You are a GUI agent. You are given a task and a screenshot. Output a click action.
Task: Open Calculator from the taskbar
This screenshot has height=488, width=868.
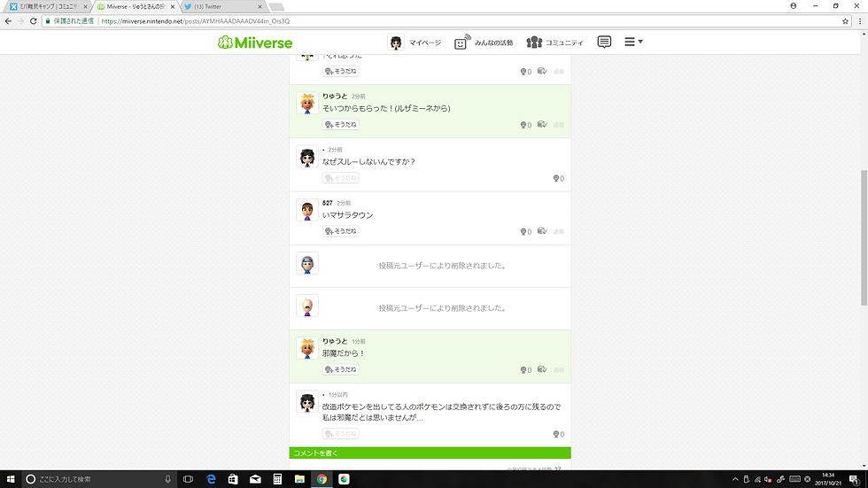(x=277, y=479)
